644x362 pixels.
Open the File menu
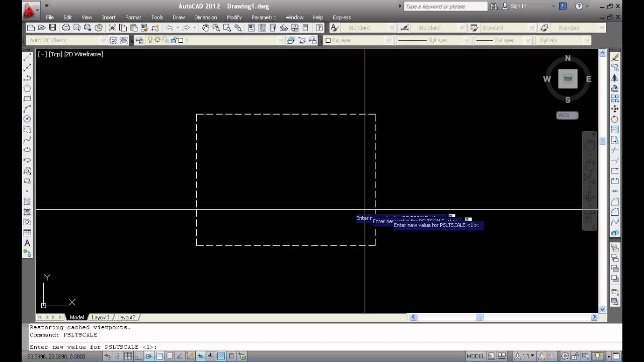click(50, 17)
